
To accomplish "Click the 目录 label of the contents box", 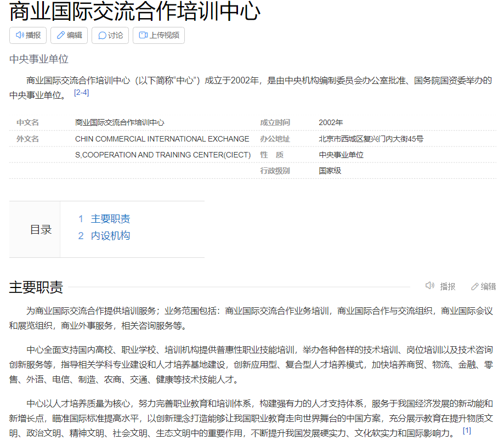I will click(41, 230).
